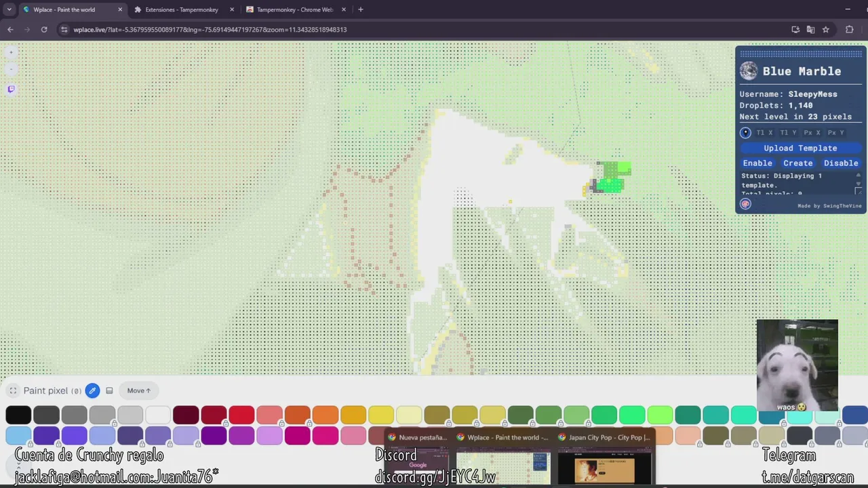Select the Wplace - Paint the world tab
The height and width of the screenshot is (488, 868).
(x=71, y=9)
